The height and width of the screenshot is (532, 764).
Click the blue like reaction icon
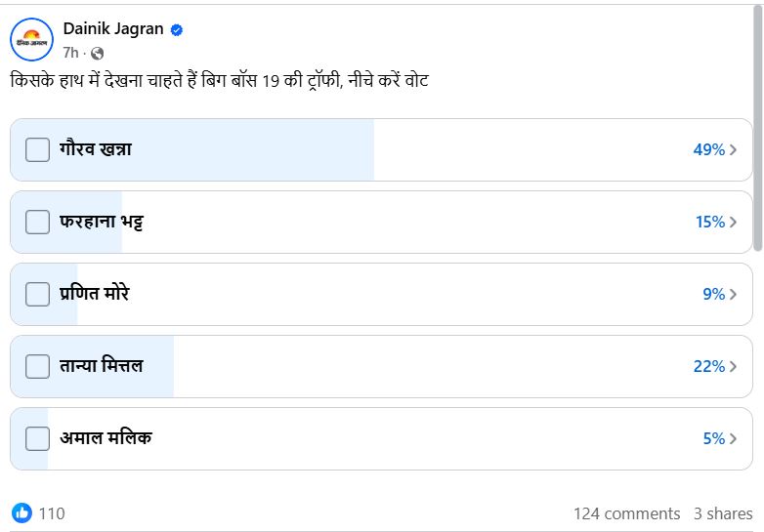21,513
